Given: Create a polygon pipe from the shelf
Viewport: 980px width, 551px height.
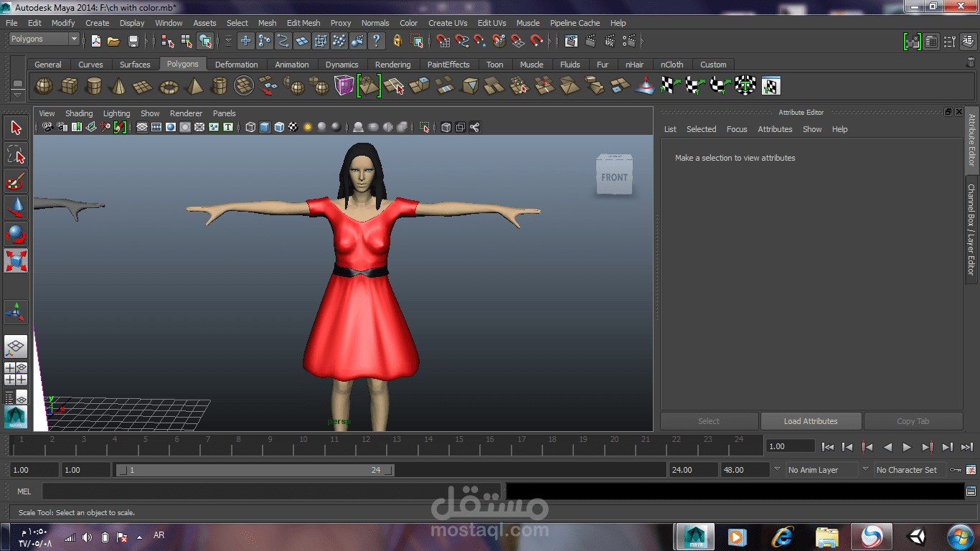Looking at the screenshot, I should pyautogui.click(x=219, y=86).
